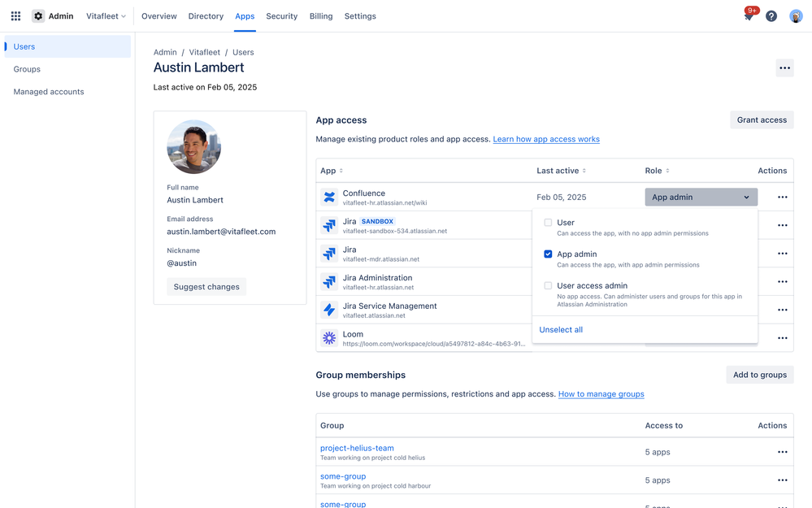Expand the Vitafleet organization dropdown
Image resolution: width=812 pixels, height=508 pixels.
pos(106,16)
